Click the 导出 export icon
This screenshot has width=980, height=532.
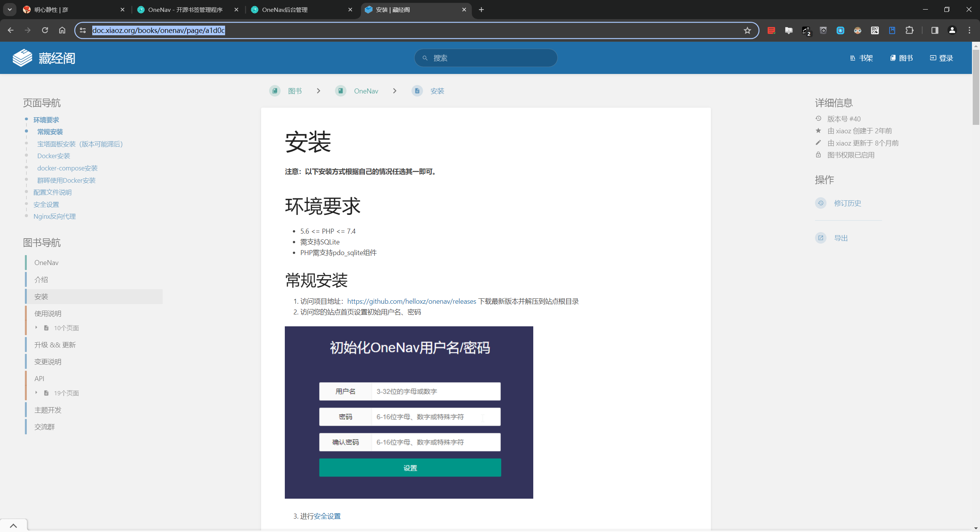pos(821,238)
